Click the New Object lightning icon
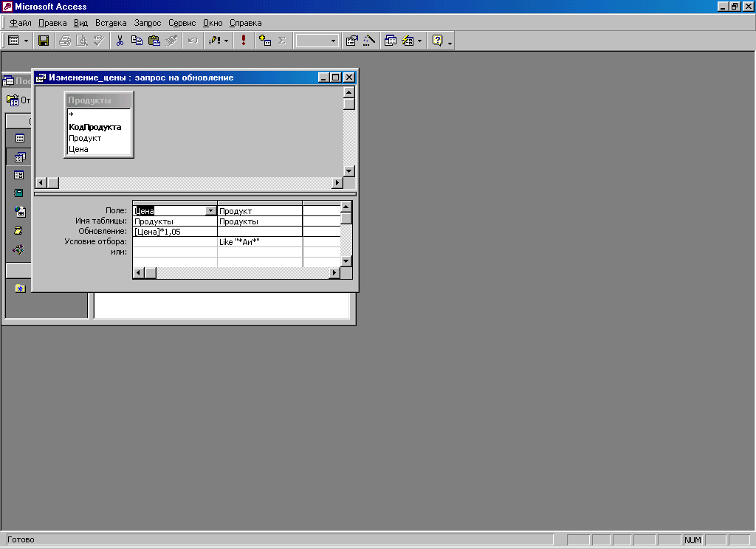756x549 pixels. 408,41
